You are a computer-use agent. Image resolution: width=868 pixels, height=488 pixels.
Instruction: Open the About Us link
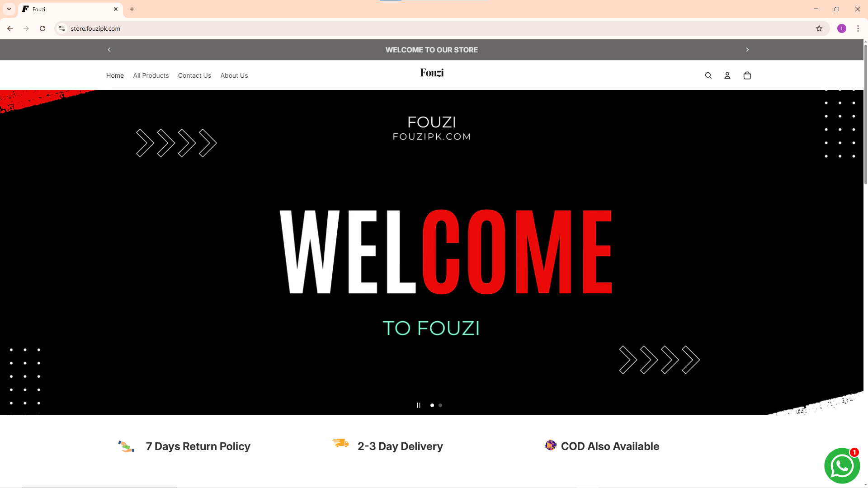pos(234,75)
